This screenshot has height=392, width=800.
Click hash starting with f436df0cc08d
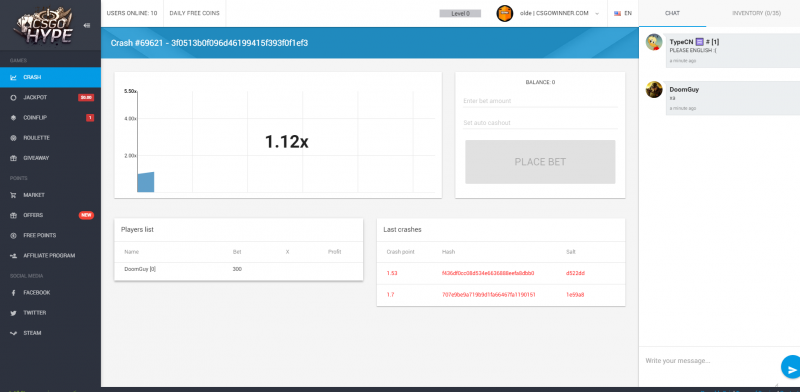coord(488,273)
